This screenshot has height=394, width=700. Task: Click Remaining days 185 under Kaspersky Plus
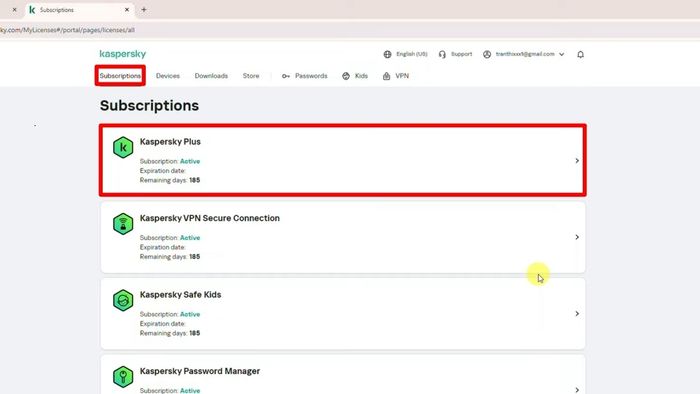click(x=170, y=180)
